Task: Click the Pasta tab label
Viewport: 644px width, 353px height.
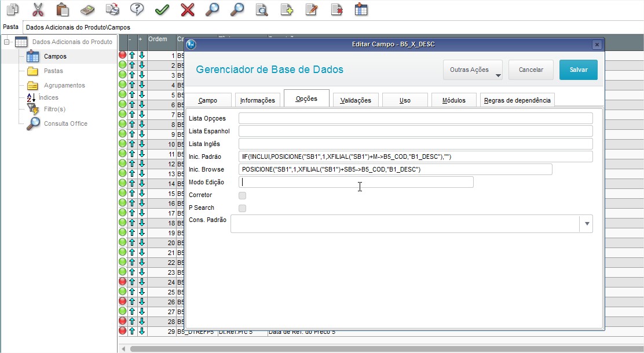Action: 10,27
